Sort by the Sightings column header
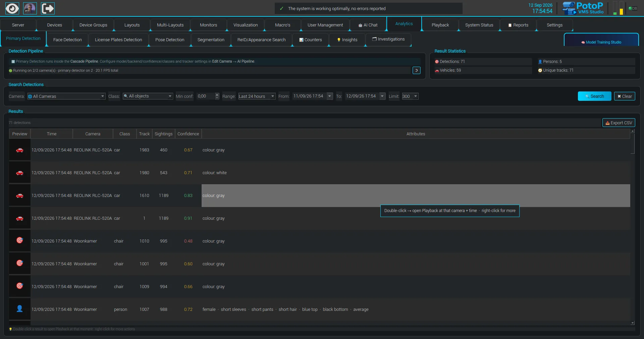 coord(163,134)
